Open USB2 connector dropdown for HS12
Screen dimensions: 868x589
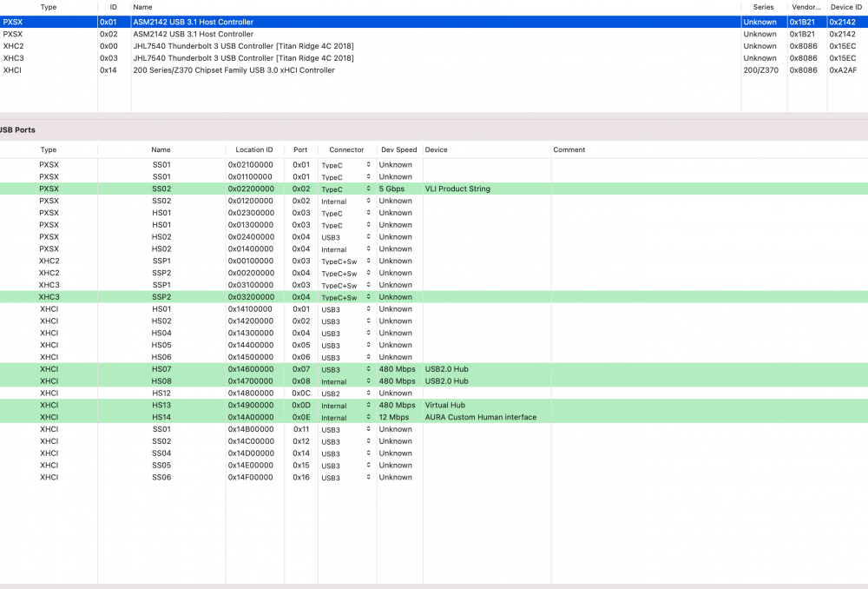346,394
